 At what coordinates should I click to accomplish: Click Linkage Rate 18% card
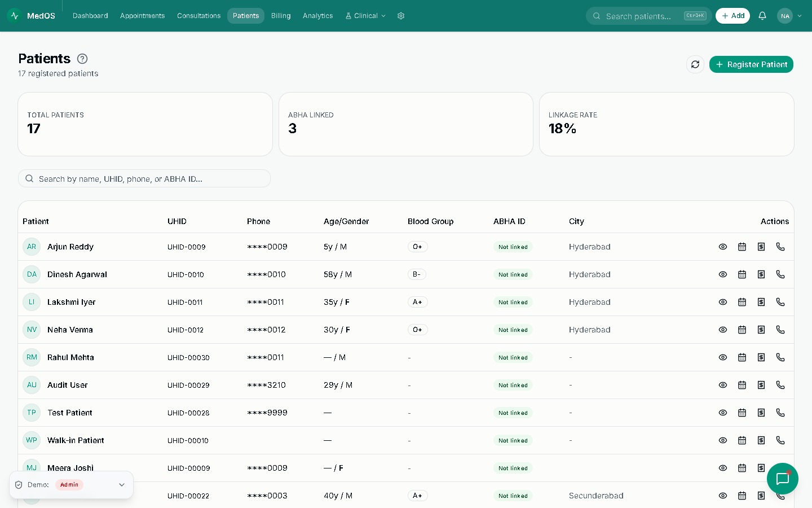click(667, 124)
